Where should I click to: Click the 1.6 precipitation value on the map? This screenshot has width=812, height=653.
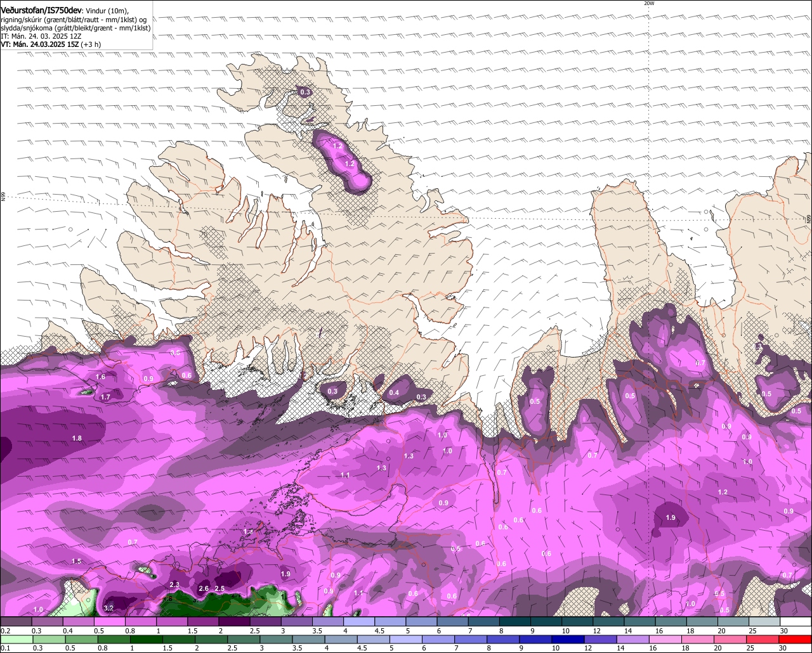pos(100,377)
